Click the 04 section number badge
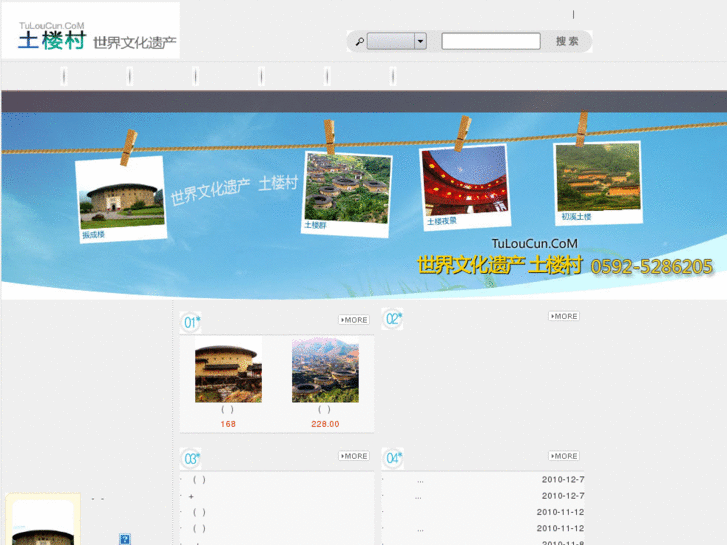Viewport: 727px width, 545px height. 392,458
